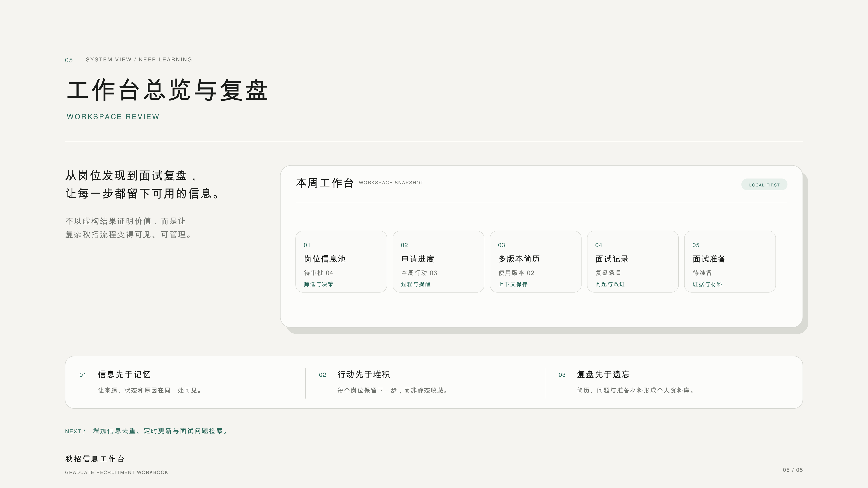Click the 过程与提醒 label

click(415, 284)
